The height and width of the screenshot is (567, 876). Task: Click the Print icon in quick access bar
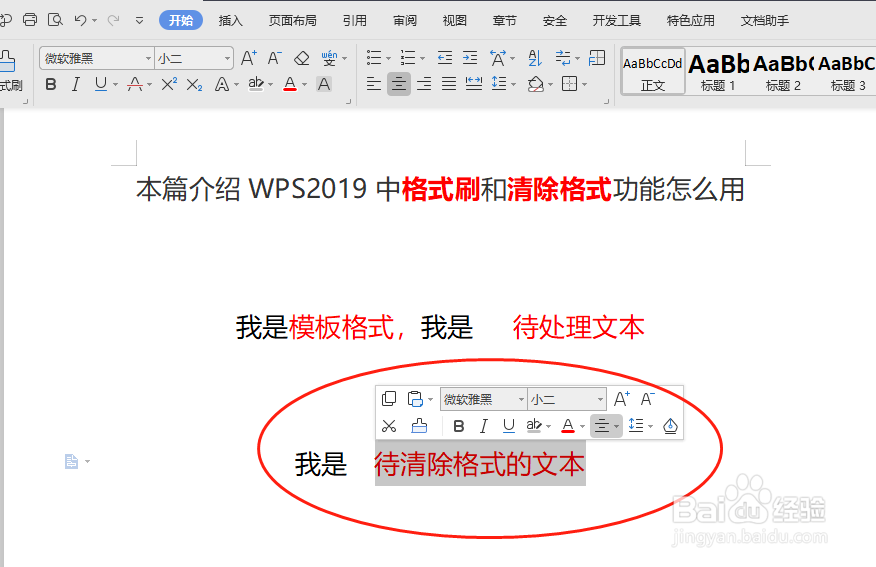[30, 20]
